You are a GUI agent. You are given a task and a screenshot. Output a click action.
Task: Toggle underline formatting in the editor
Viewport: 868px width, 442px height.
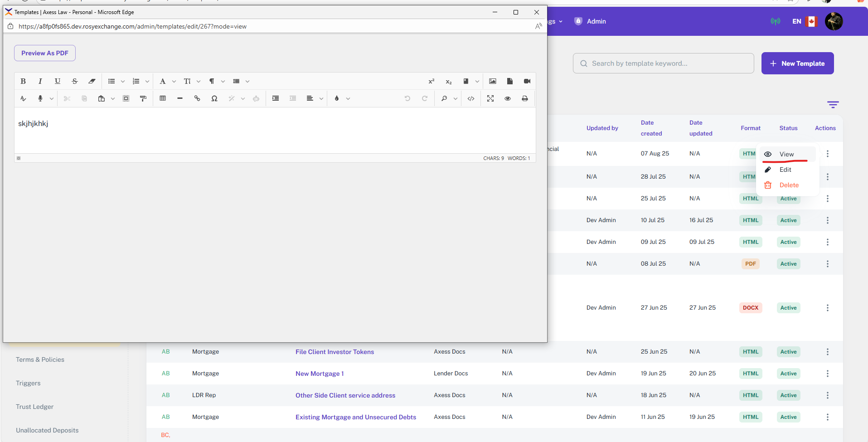click(x=58, y=81)
